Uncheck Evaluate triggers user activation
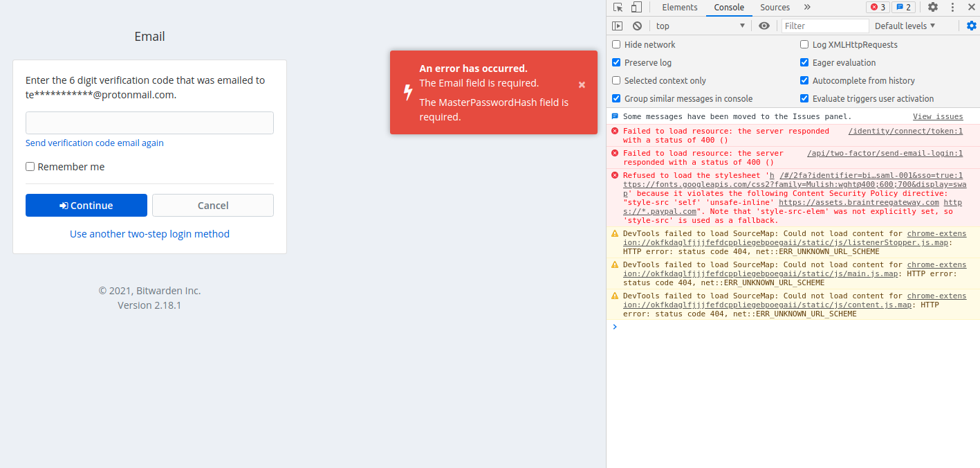Screen dimensions: 980x468 pyautogui.click(x=804, y=98)
